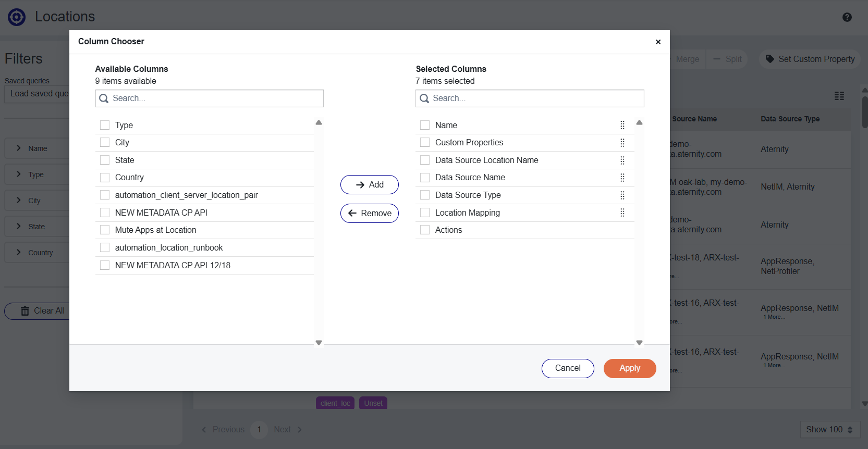Screen dimensions: 868x449
Task: Expand the Country filter section
Action: (x=19, y=253)
